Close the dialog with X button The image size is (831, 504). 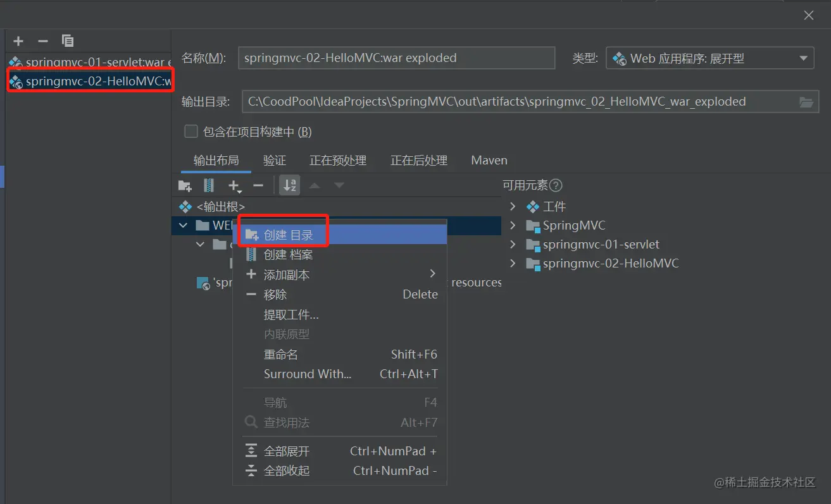809,15
